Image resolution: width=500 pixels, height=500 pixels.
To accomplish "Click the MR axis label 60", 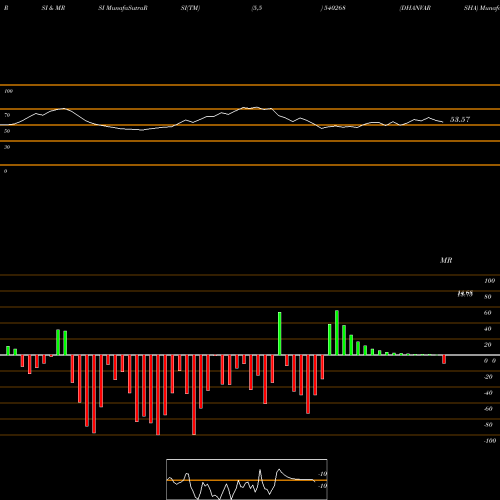I will (x=487, y=313).
